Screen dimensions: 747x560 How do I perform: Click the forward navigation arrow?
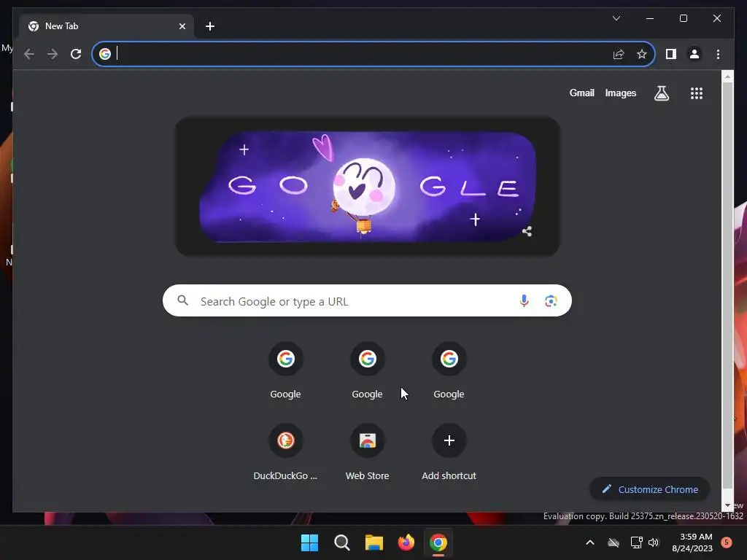pyautogui.click(x=53, y=54)
